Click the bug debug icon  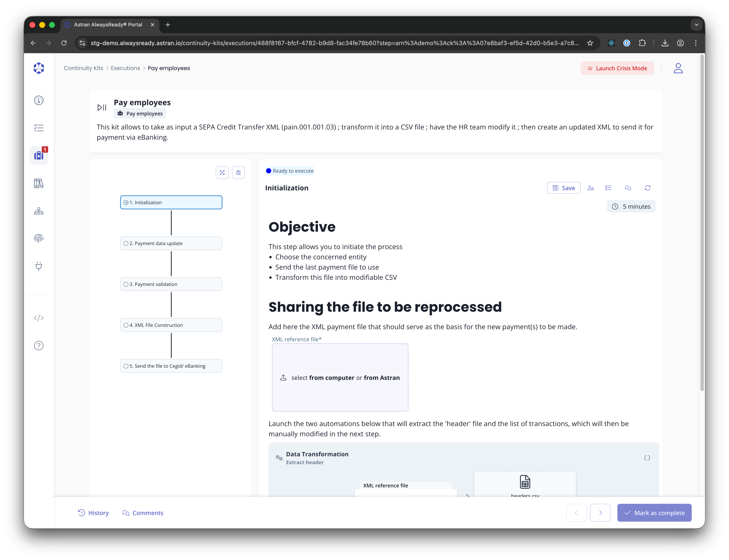238,172
